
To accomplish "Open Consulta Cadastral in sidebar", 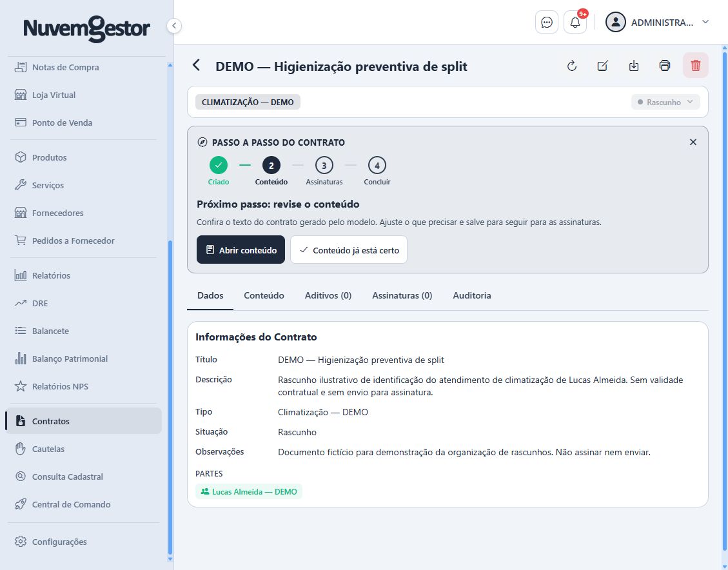I will tap(85, 477).
